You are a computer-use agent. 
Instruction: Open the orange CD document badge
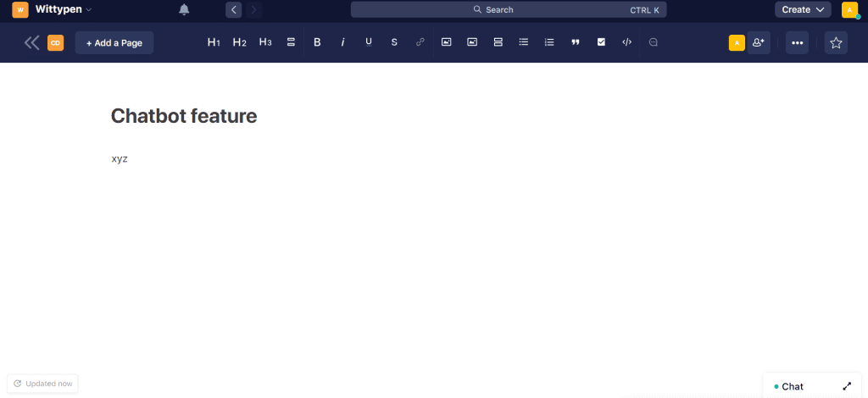click(x=55, y=43)
